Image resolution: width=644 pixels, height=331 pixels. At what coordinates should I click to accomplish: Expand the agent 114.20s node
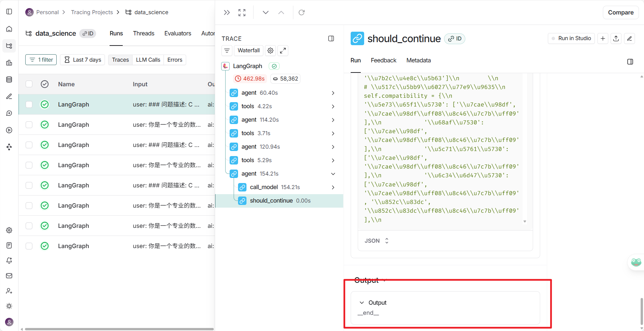pos(333,120)
